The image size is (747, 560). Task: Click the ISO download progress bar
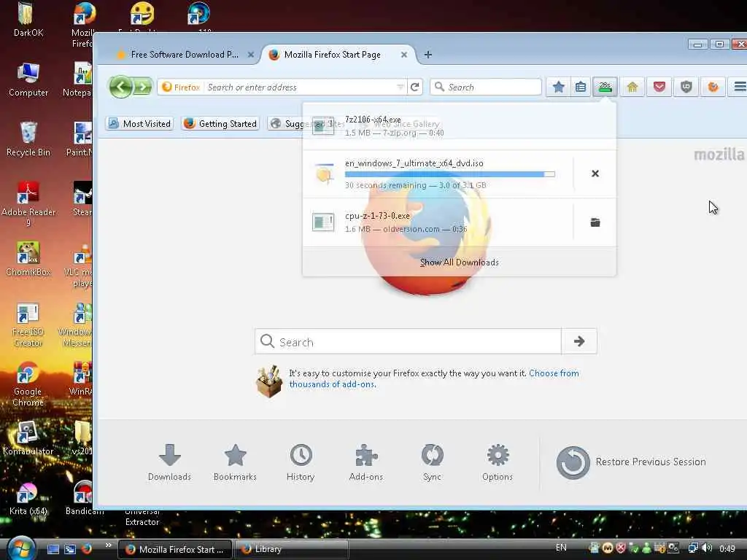449,174
